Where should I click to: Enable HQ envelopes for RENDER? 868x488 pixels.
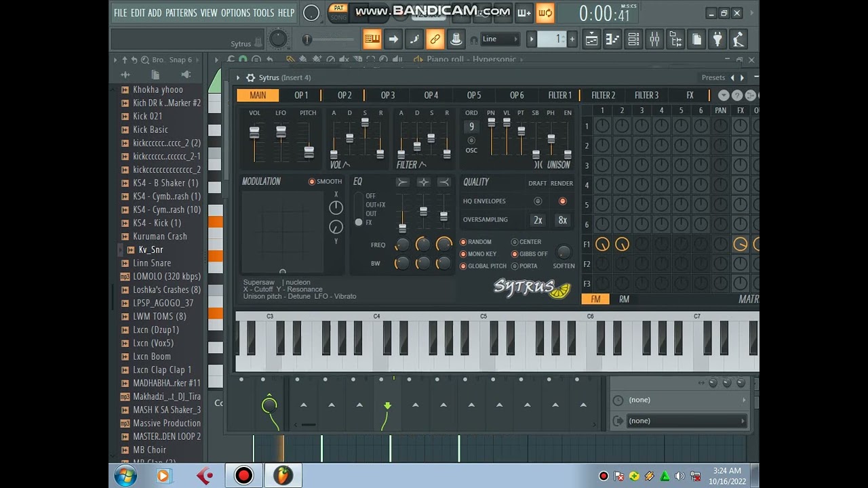pyautogui.click(x=562, y=201)
